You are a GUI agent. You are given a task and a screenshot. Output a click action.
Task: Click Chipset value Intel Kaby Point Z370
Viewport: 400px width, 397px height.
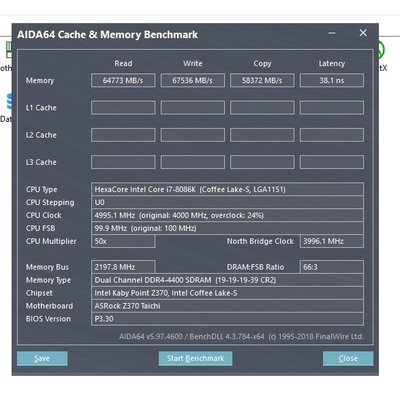coord(227,293)
